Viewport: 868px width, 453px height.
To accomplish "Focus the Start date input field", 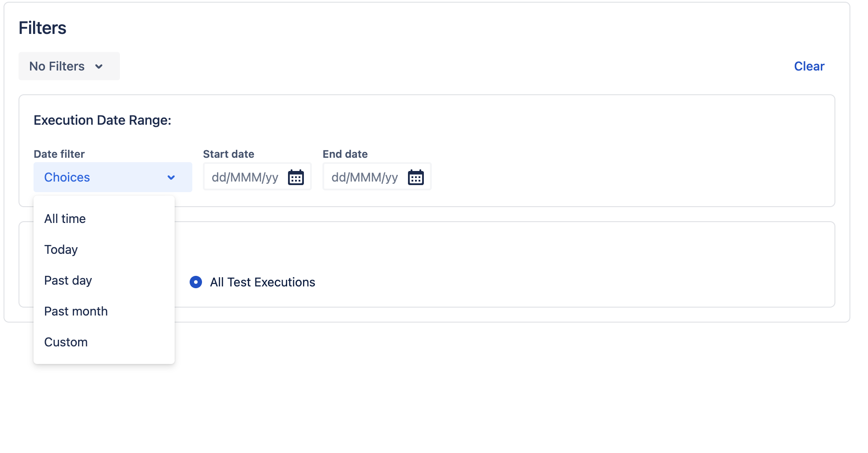I will [x=245, y=177].
